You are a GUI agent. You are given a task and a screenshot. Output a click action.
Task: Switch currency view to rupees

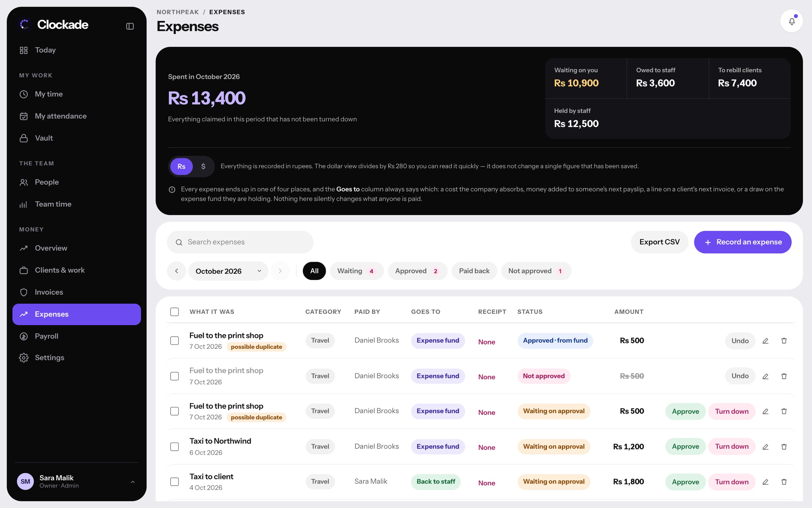click(x=181, y=166)
